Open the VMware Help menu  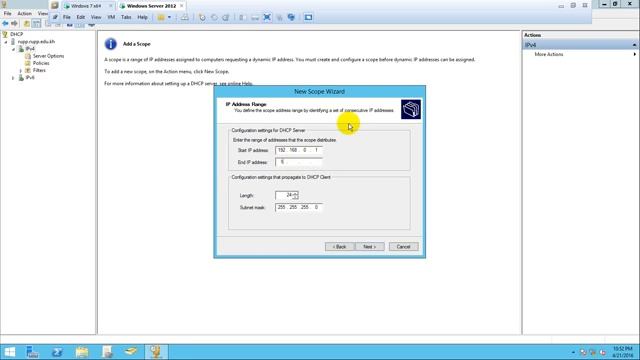point(142,17)
